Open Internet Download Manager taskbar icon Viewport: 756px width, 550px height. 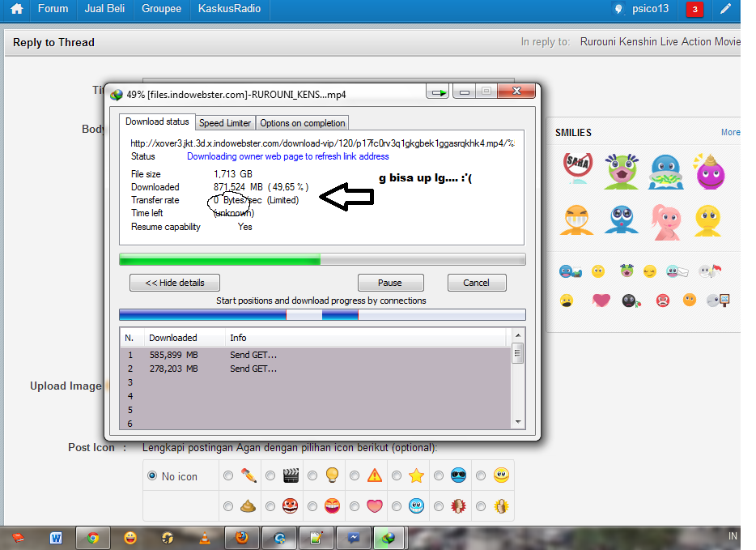click(389, 538)
